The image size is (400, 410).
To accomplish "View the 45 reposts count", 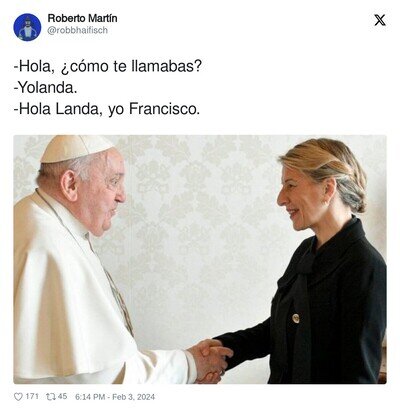I will [x=62, y=397].
